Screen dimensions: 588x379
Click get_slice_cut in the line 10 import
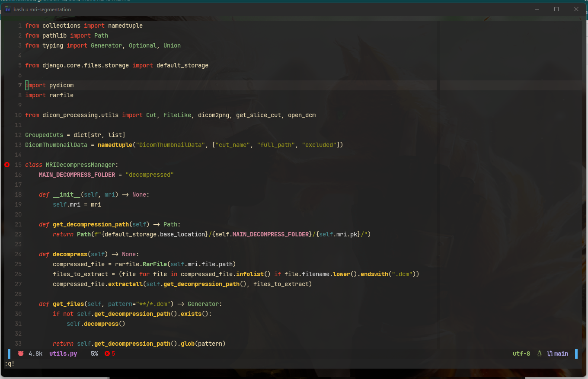[259, 115]
